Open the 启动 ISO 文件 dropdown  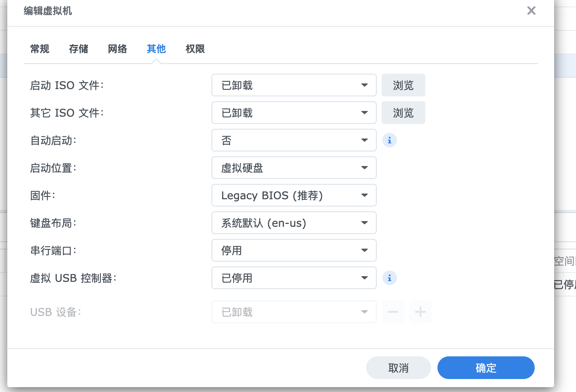pos(294,85)
